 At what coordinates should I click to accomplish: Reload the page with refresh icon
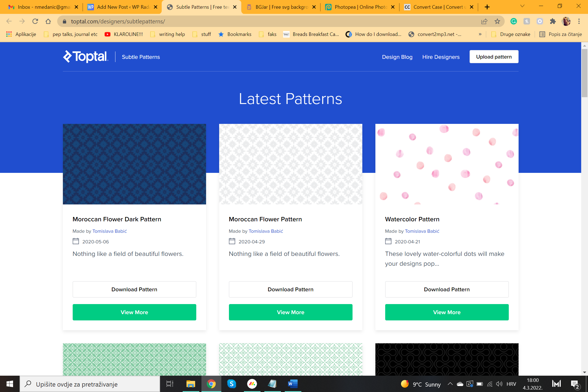[35, 21]
